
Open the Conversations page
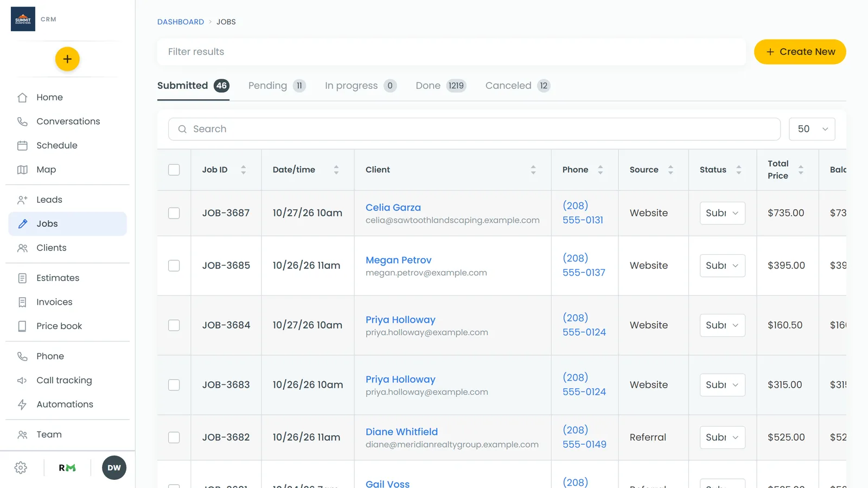pyautogui.click(x=67, y=121)
